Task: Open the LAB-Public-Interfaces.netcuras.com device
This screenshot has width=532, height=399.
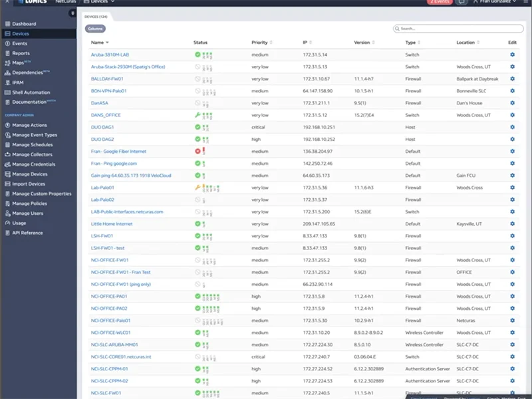Action: tap(127, 211)
